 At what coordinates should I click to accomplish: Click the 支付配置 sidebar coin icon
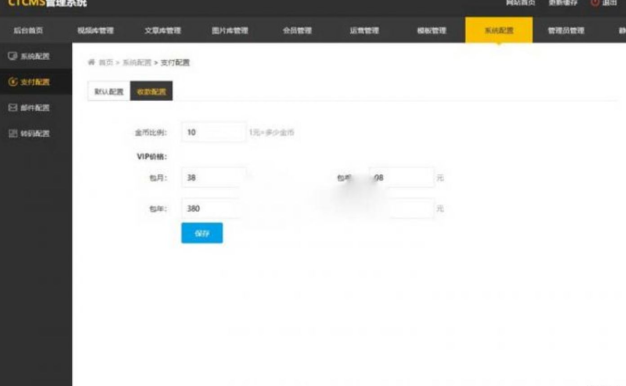[12, 82]
